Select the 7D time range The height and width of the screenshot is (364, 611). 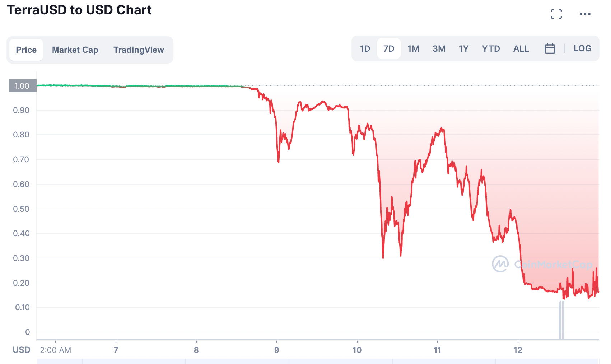388,48
